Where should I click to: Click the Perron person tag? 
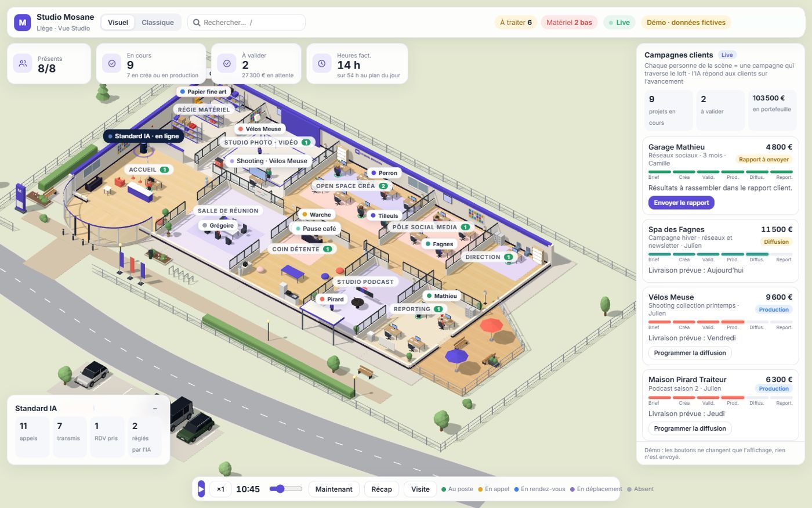tap(384, 173)
